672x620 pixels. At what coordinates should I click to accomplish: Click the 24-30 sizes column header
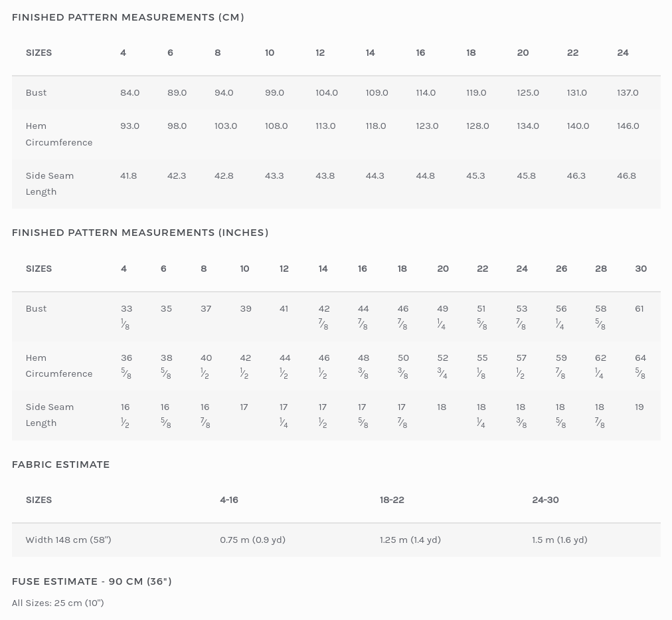pos(545,500)
